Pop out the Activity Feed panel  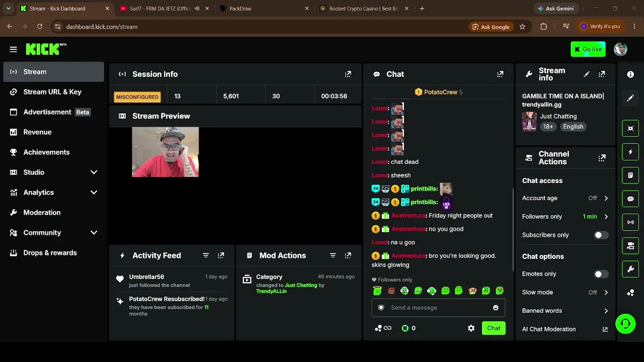point(221,255)
